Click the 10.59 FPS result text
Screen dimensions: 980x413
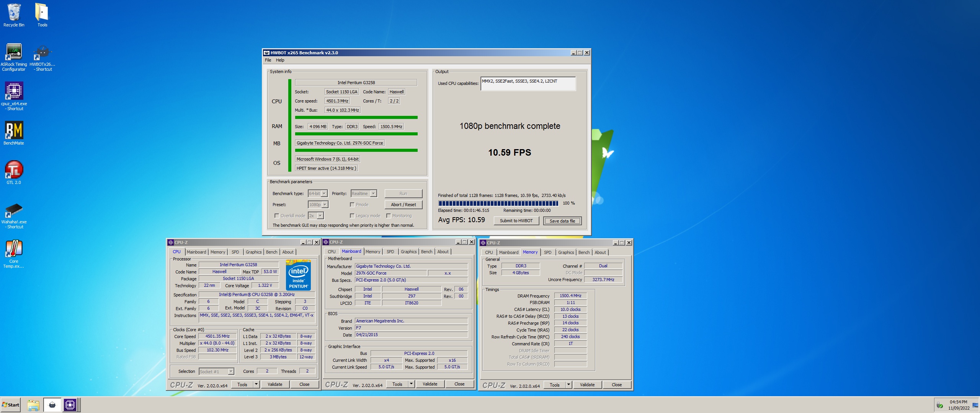(510, 153)
